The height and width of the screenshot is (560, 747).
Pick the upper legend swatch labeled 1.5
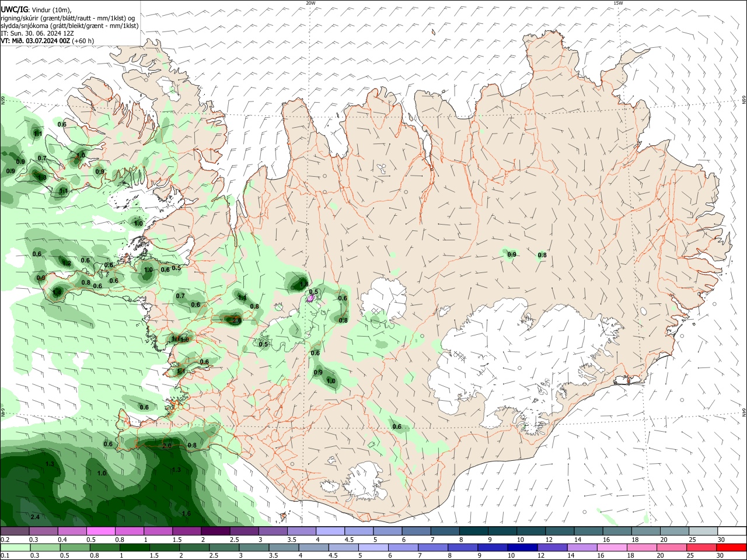click(186, 531)
